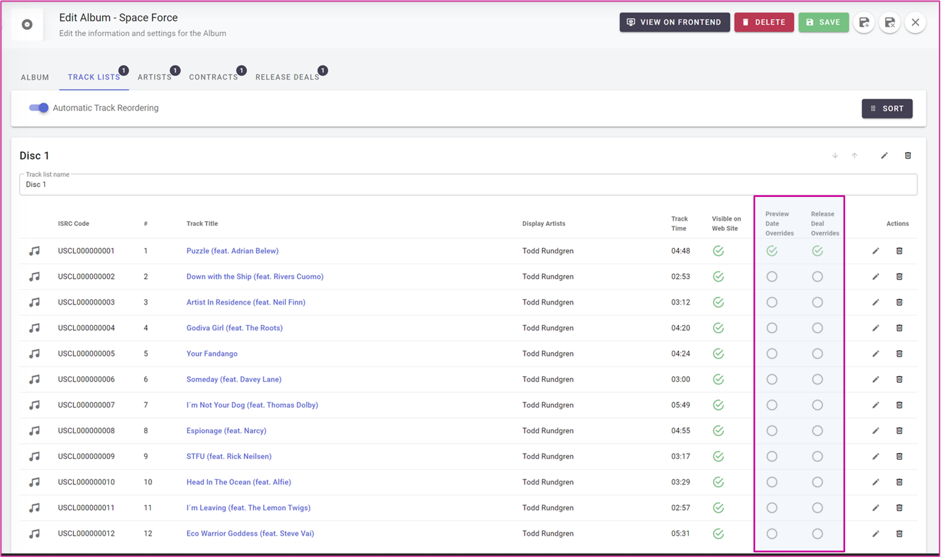
Task: Switch to the Artists tab
Action: 154,77
